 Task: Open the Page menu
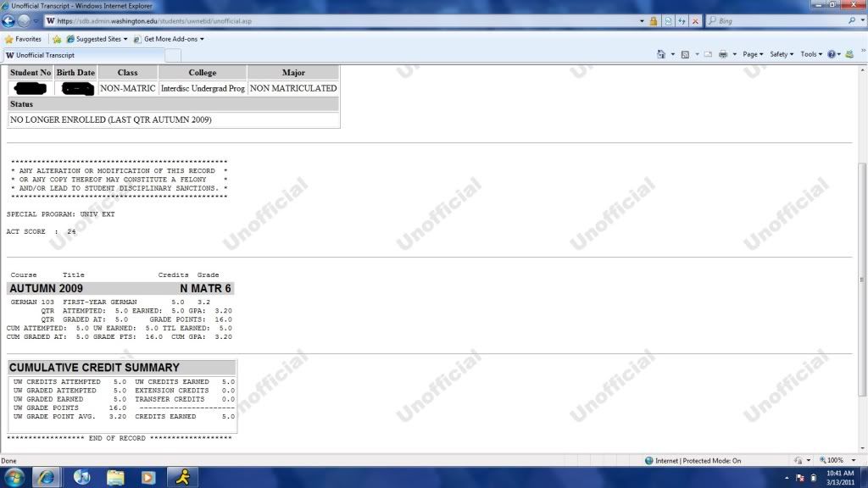(753, 54)
